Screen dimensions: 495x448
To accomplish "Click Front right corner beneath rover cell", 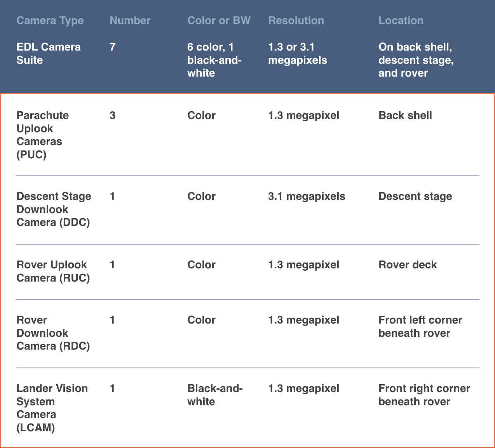I will click(x=424, y=395).
